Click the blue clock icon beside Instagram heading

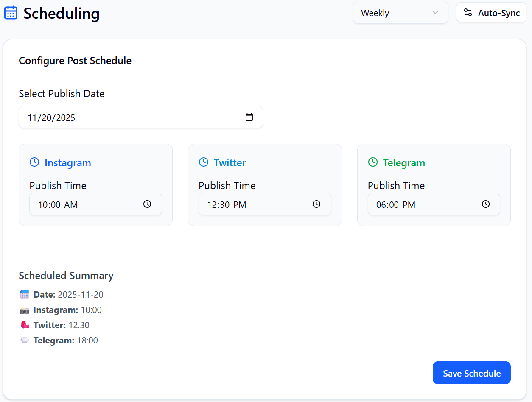[x=34, y=162]
